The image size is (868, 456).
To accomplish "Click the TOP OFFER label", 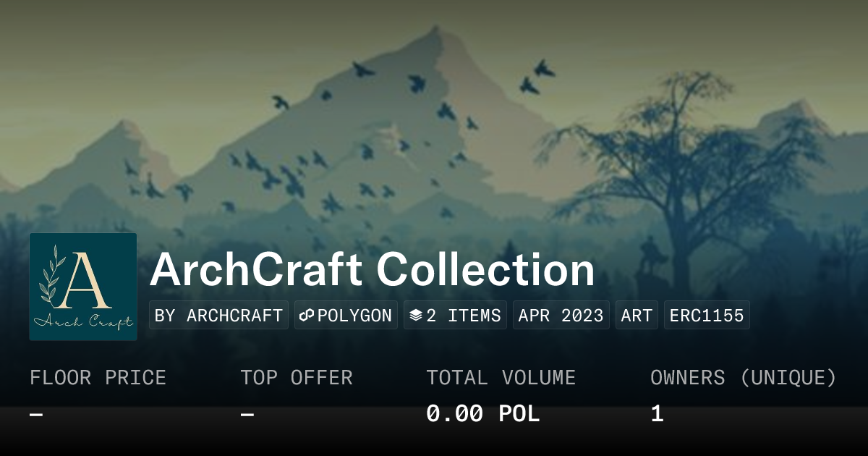I will [297, 378].
